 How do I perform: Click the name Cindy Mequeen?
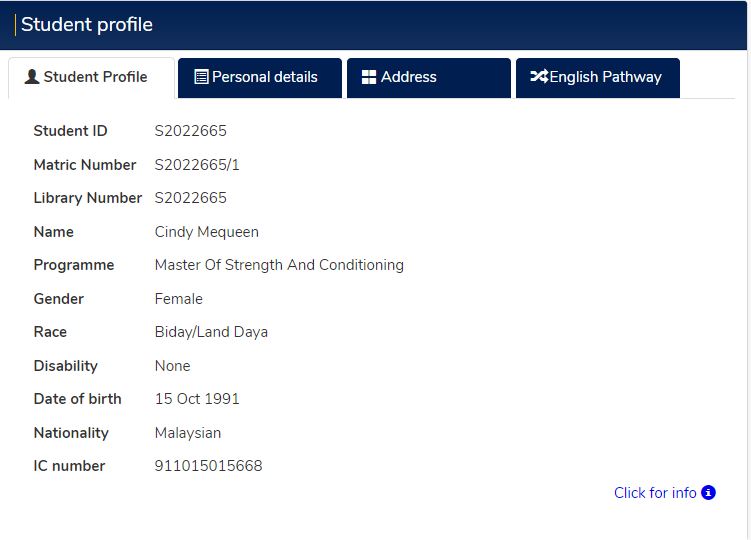pyautogui.click(x=206, y=232)
